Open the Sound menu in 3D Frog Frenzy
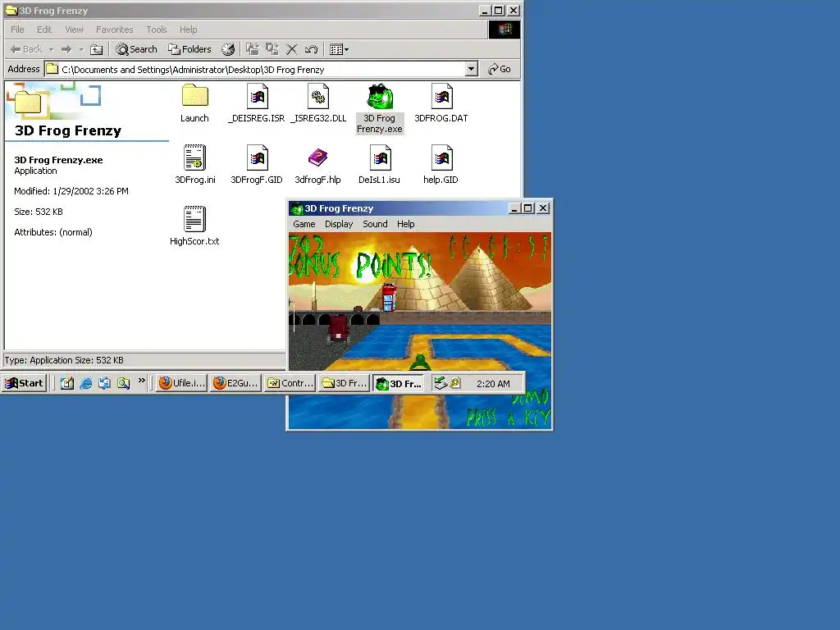840x630 pixels. tap(375, 224)
